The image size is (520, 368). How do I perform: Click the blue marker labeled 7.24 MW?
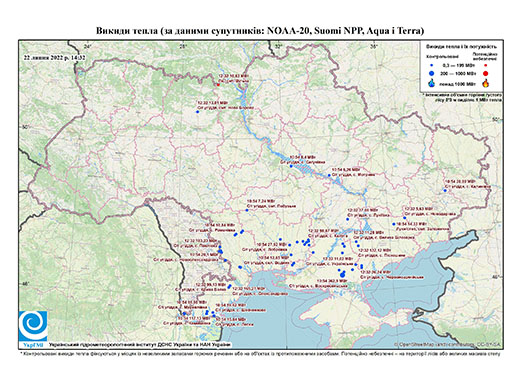pos(247,210)
